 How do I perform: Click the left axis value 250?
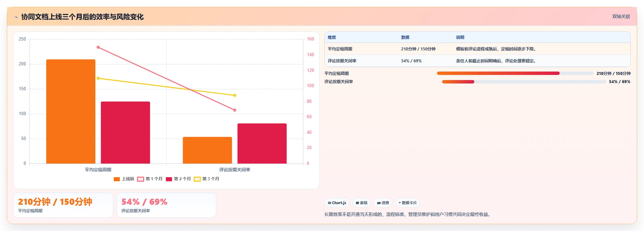22,39
